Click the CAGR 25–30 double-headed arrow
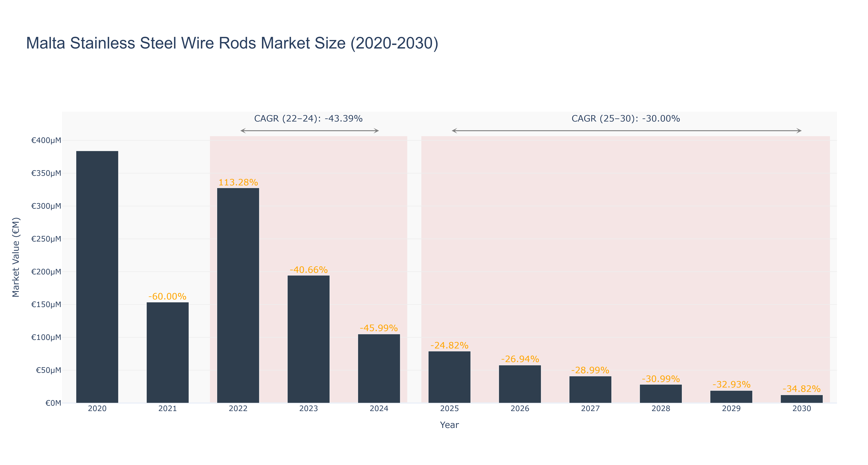 (x=626, y=131)
